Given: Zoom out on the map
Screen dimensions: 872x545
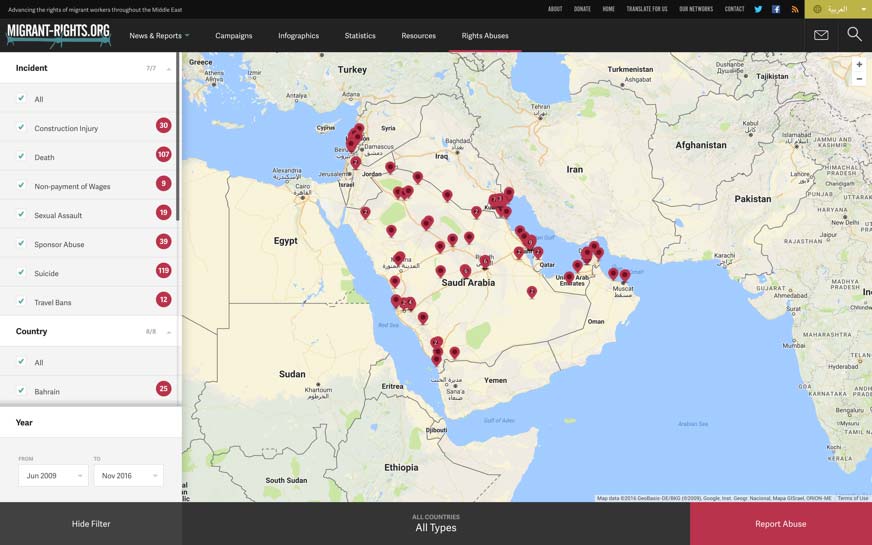Looking at the screenshot, I should [859, 79].
